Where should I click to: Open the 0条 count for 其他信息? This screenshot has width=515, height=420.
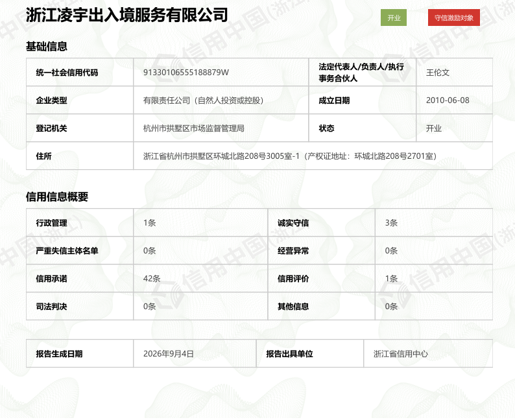(391, 307)
